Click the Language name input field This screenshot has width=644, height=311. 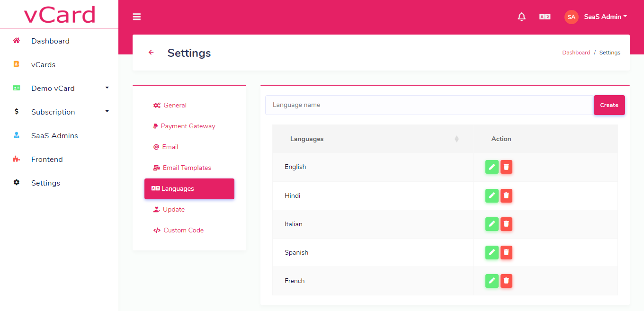point(429,105)
